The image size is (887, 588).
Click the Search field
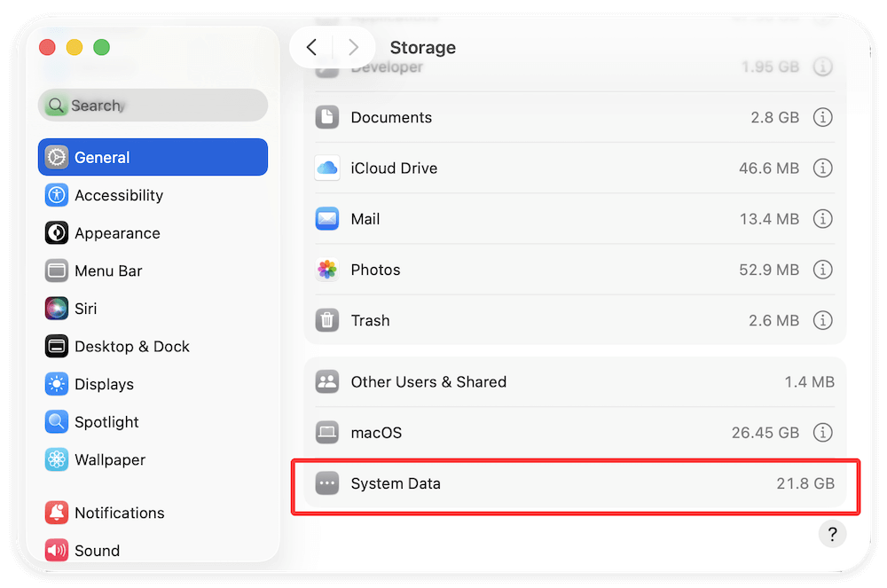point(153,105)
